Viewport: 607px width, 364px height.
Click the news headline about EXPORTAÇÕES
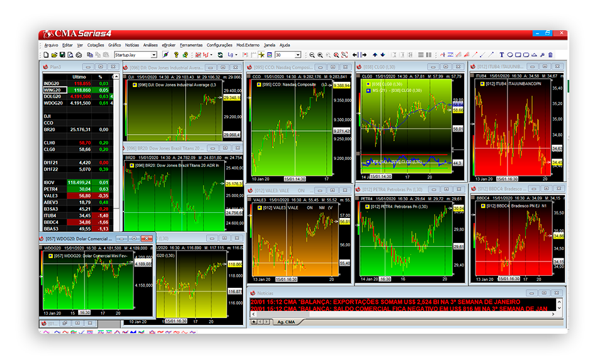pos(385,302)
